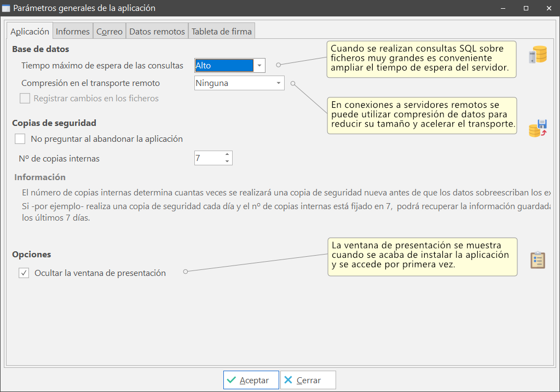Click the Cerrar button

tap(308, 380)
